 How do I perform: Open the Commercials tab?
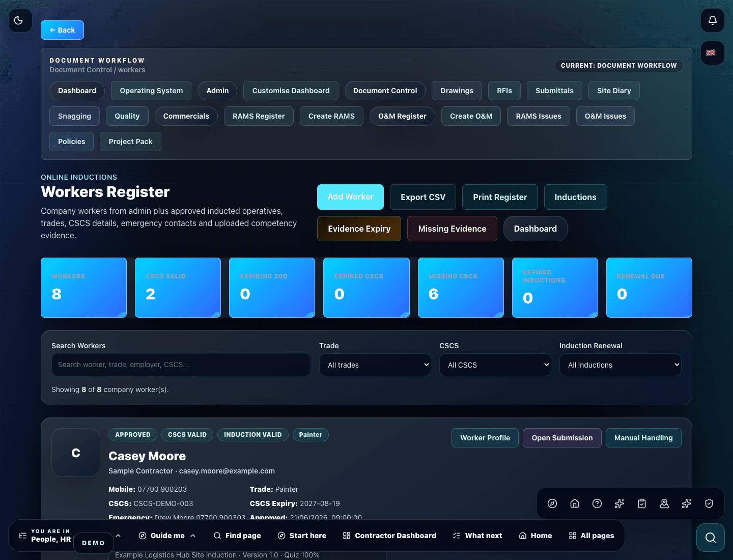click(x=186, y=116)
